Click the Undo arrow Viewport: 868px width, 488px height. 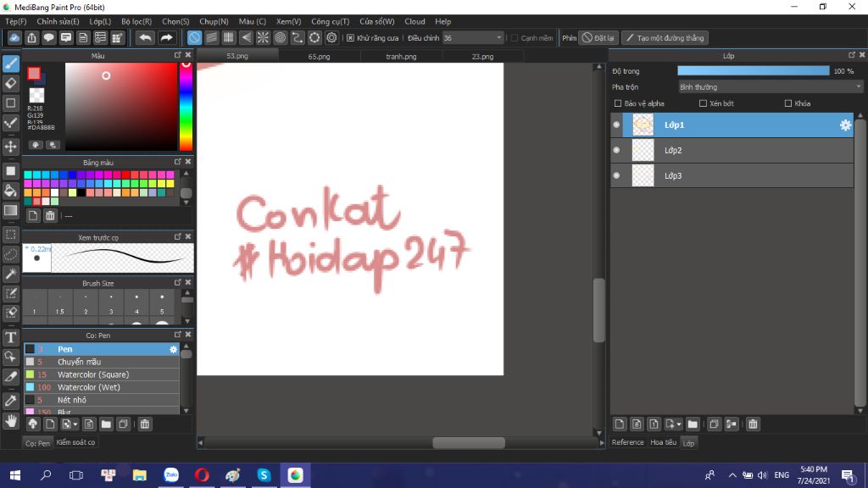(145, 37)
